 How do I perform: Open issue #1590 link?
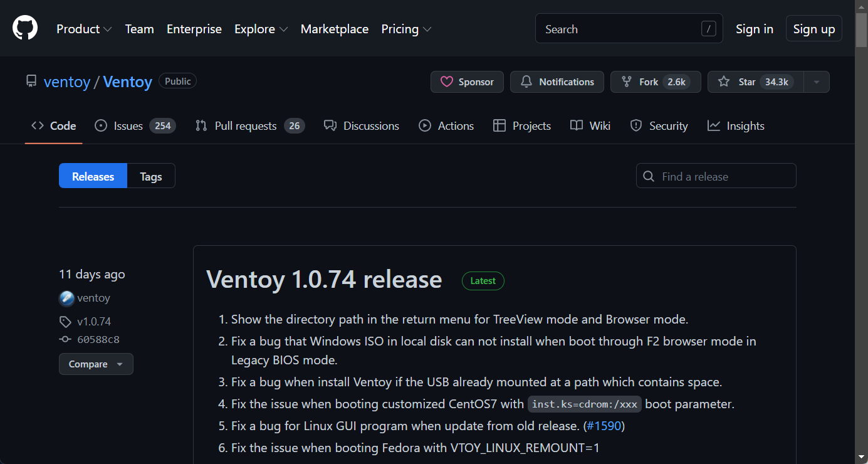(x=604, y=425)
